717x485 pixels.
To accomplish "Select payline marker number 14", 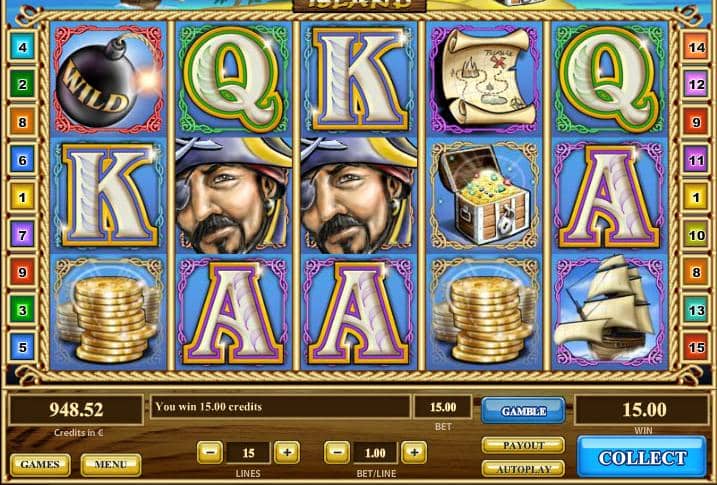I will 696,47.
